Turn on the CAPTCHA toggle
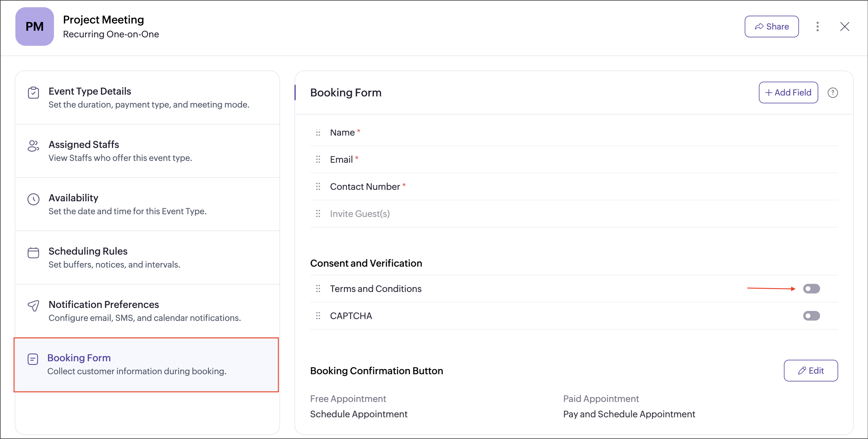 (x=811, y=316)
